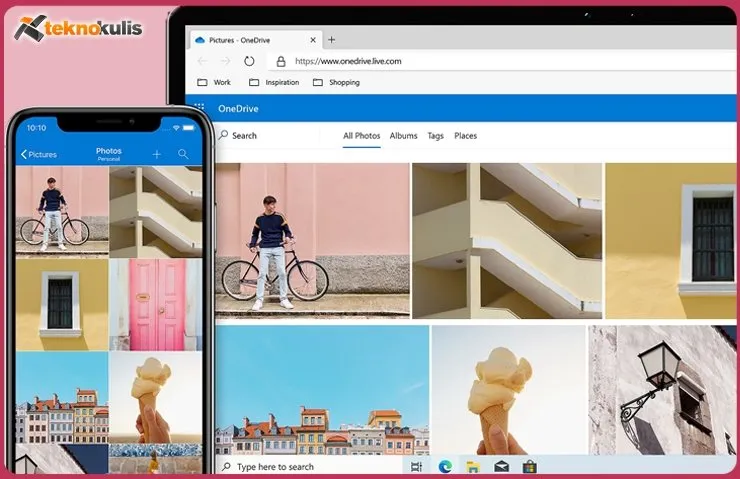This screenshot has width=740, height=479.
Task: Reload the OneDrive page
Action: point(249,61)
